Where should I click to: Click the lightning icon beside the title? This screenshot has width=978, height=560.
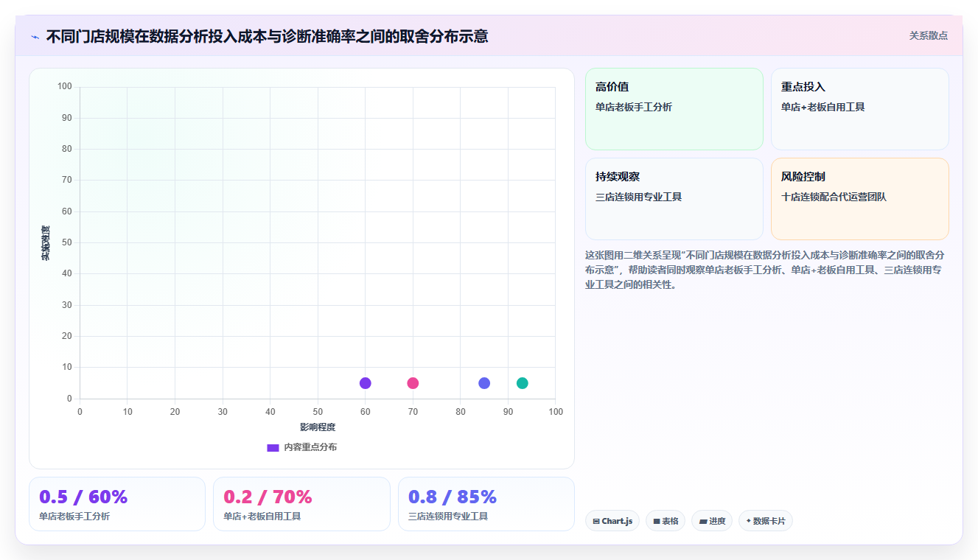click(35, 37)
